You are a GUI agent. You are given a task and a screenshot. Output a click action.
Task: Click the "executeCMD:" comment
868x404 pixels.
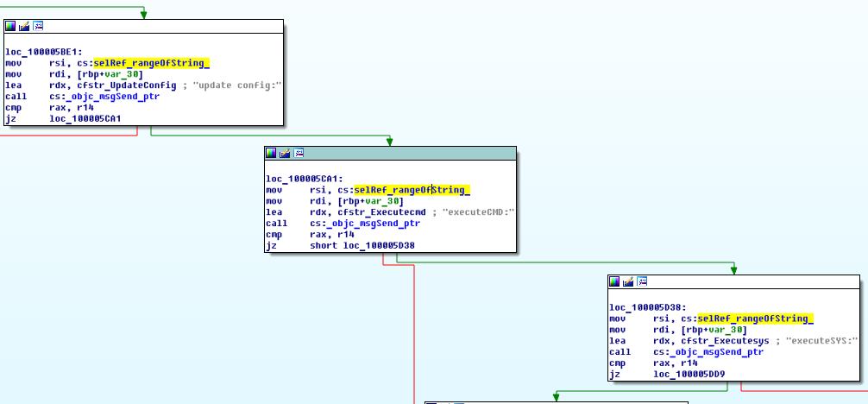479,212
